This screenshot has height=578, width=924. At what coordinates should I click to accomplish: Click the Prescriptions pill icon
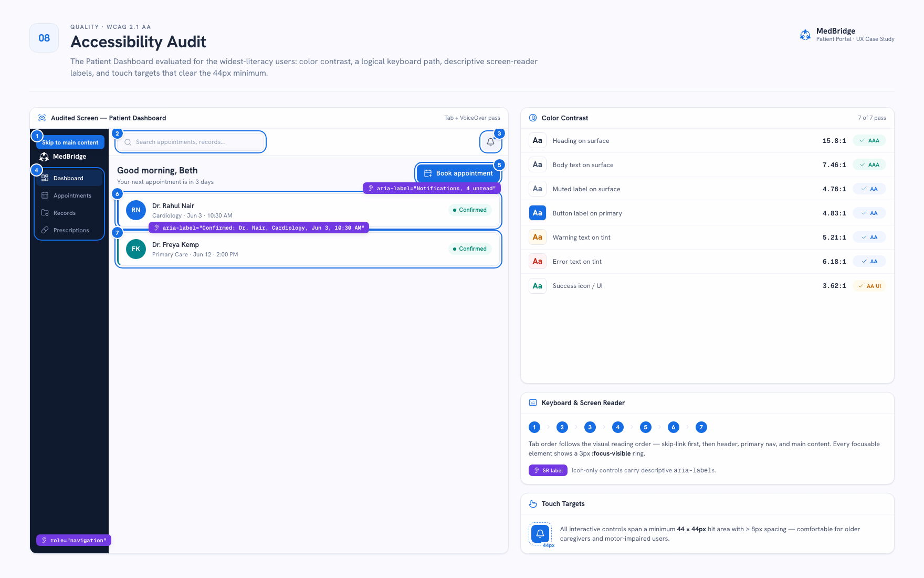45,230
